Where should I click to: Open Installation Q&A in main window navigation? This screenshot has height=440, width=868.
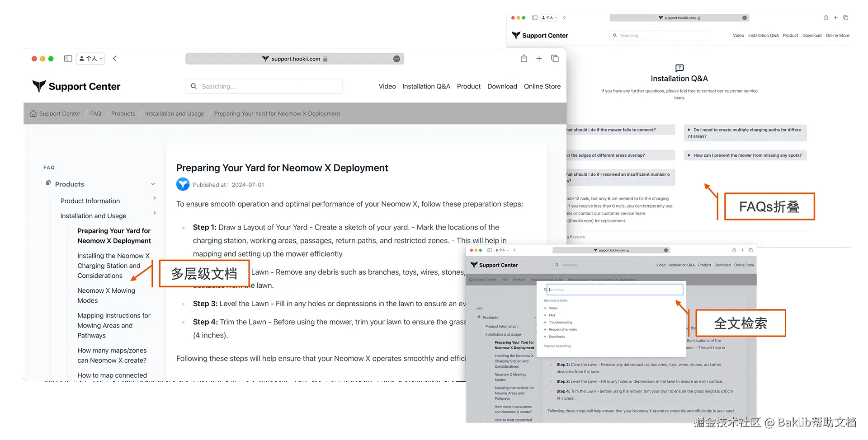(426, 86)
